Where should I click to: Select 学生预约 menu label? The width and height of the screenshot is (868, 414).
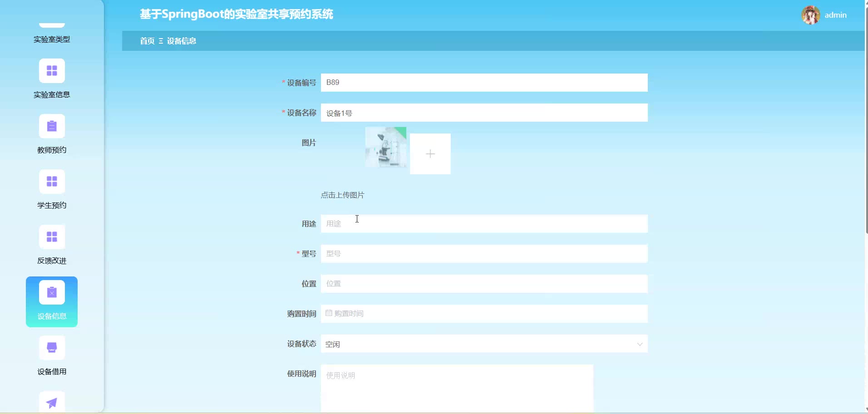52,206
